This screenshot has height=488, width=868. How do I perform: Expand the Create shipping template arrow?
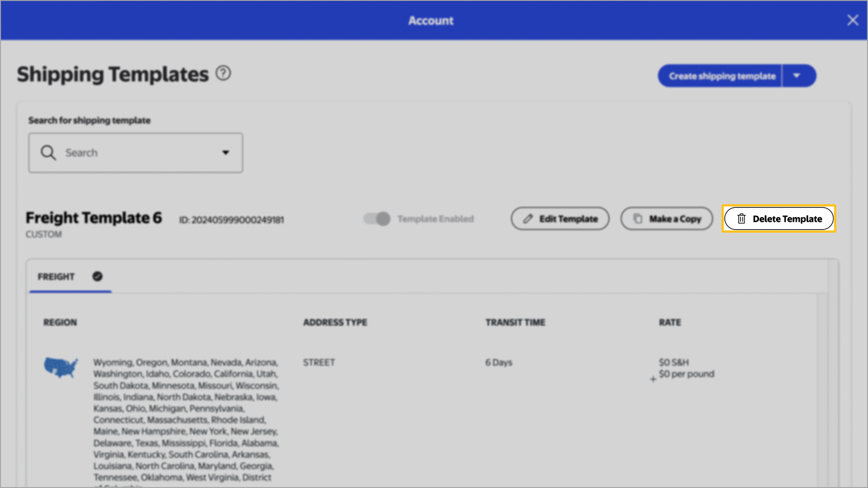click(797, 76)
